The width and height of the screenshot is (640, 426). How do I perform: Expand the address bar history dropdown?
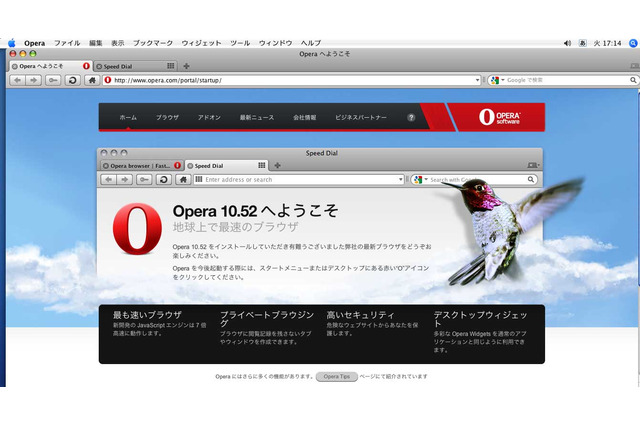tap(478, 80)
